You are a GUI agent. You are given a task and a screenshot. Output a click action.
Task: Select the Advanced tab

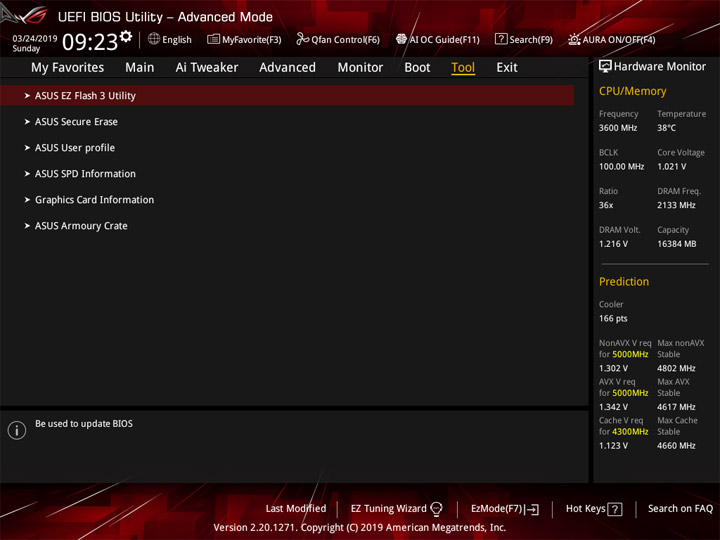pyautogui.click(x=287, y=68)
